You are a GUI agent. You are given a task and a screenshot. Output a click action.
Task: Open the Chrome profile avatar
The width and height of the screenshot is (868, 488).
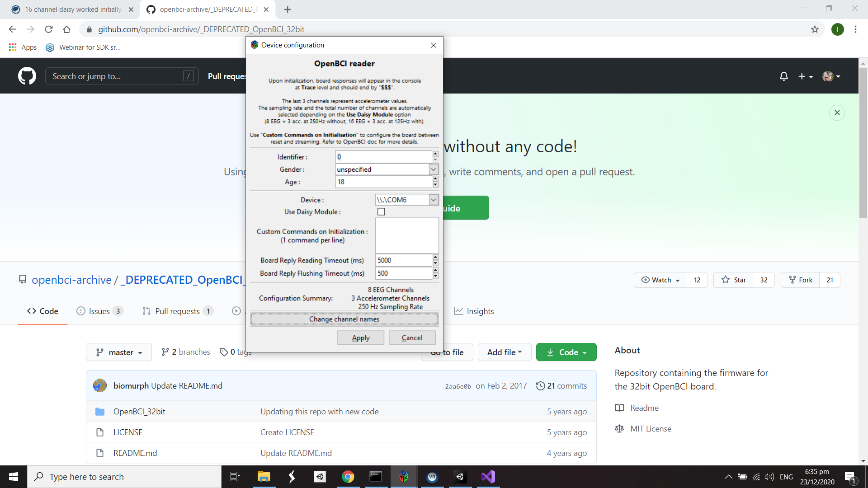[x=838, y=29]
